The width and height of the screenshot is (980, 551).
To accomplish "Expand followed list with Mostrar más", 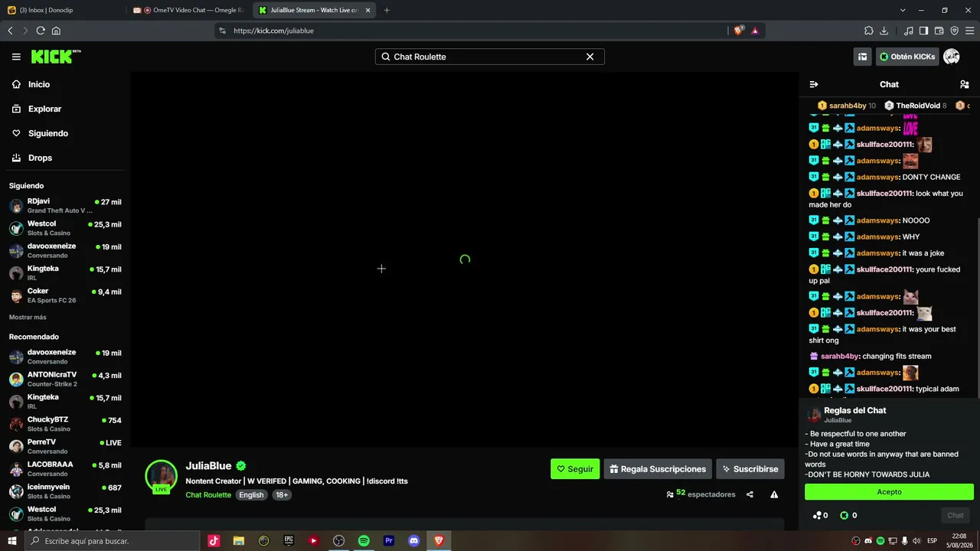I will pyautogui.click(x=28, y=318).
